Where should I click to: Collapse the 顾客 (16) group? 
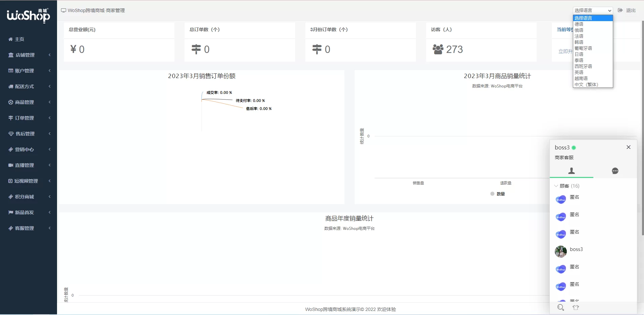[x=556, y=186]
